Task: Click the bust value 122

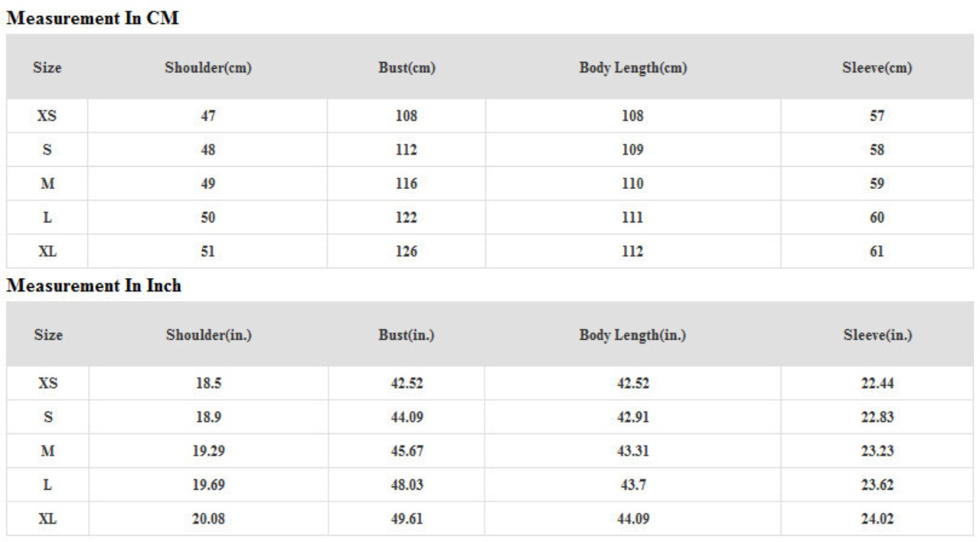Action: click(407, 217)
